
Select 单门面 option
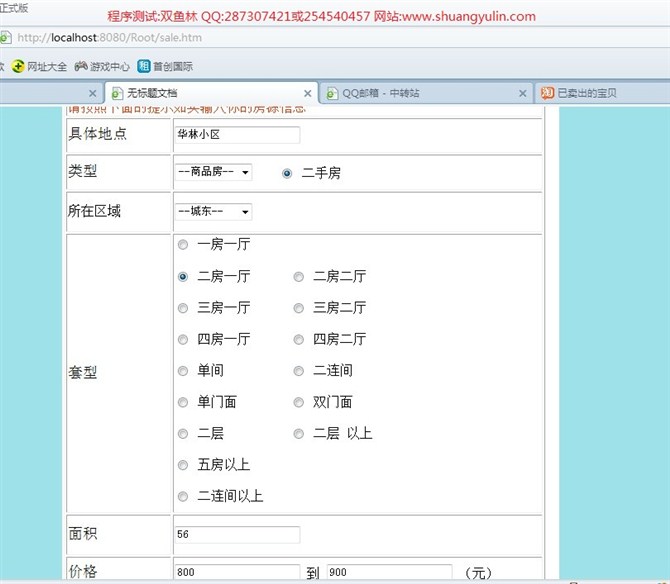click(x=183, y=402)
